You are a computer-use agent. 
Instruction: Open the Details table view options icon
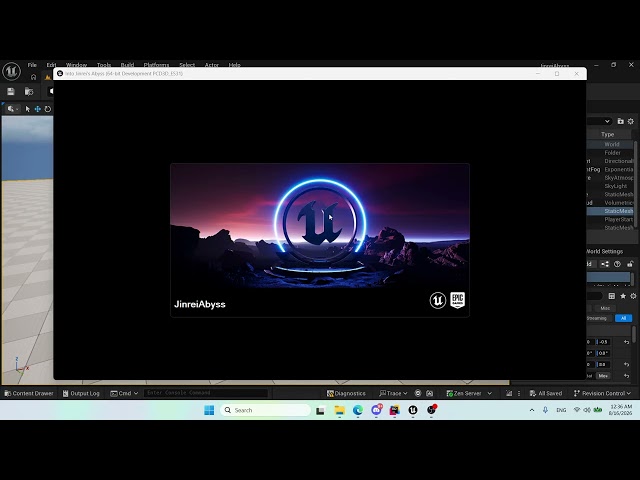pos(611,296)
